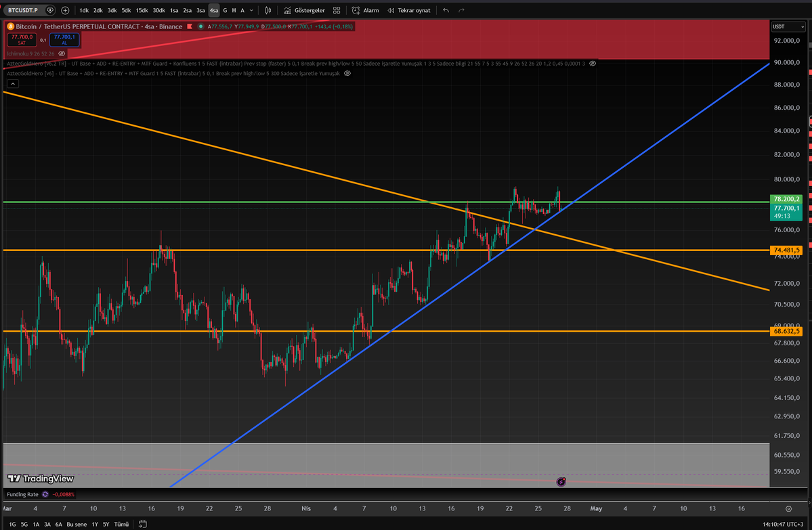This screenshot has width=812, height=530.
Task: Set date range to Tümü
Action: (121, 525)
